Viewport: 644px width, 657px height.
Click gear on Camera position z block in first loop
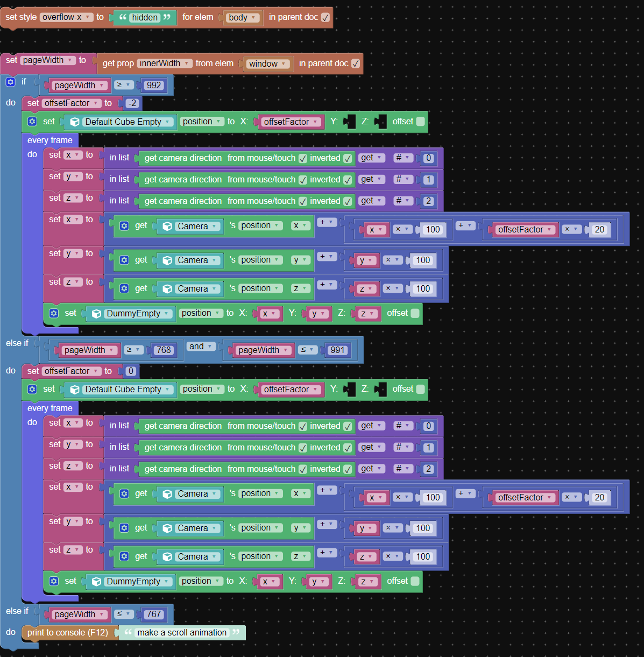[124, 288]
